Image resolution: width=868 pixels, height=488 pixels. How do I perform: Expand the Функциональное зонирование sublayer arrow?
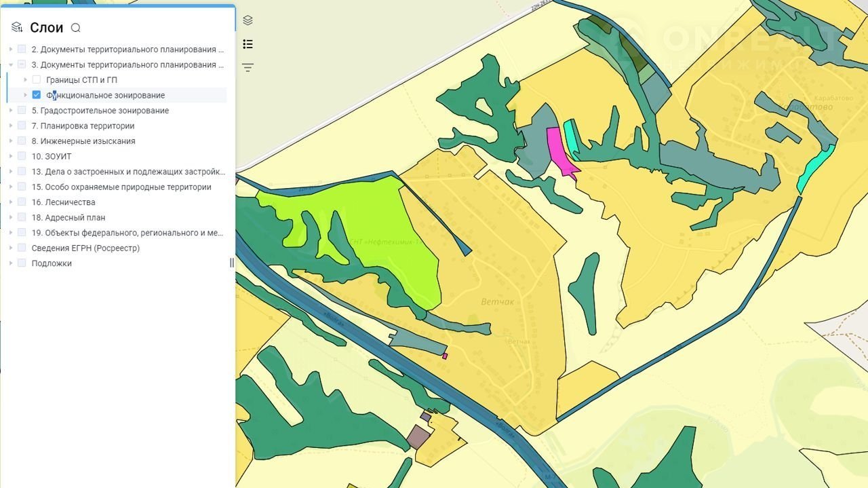pyautogui.click(x=26, y=95)
